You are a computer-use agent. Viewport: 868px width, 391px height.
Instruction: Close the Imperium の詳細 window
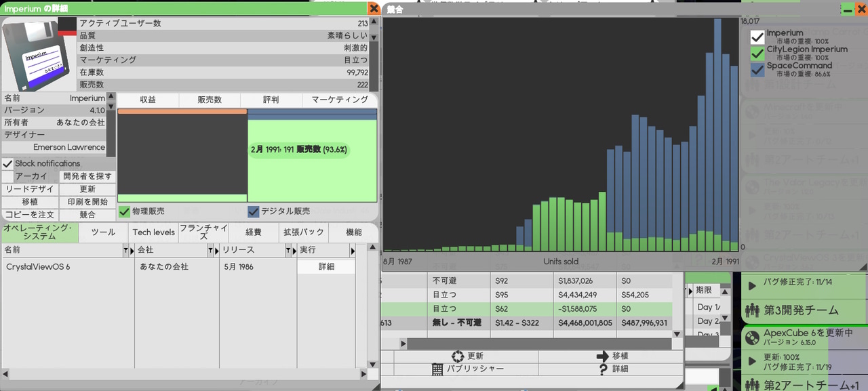pyautogui.click(x=374, y=8)
